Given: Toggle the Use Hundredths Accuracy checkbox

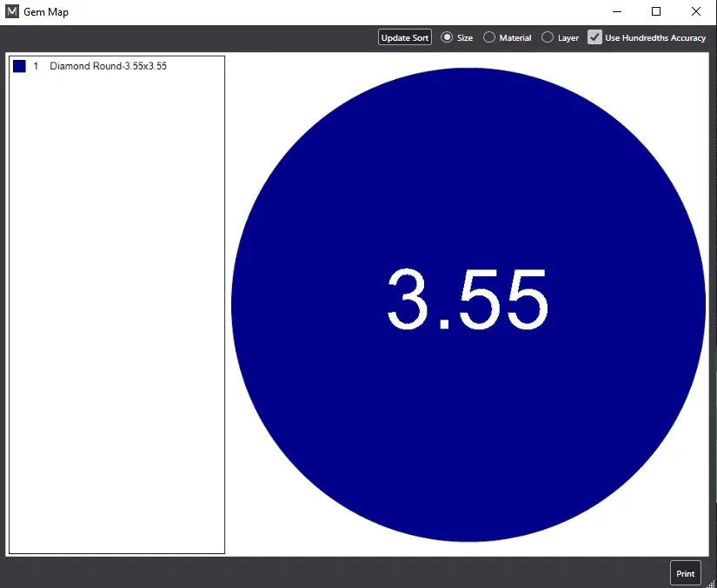Looking at the screenshot, I should [x=594, y=37].
